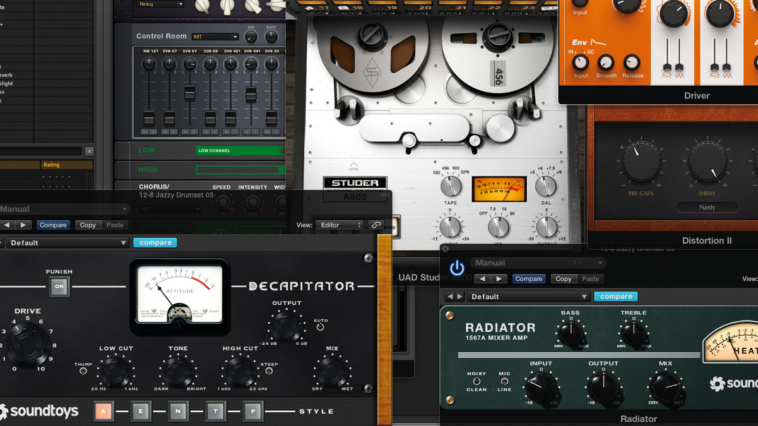Click the Radiator TREBLE knob
Screen dimensions: 758x426
click(634, 334)
